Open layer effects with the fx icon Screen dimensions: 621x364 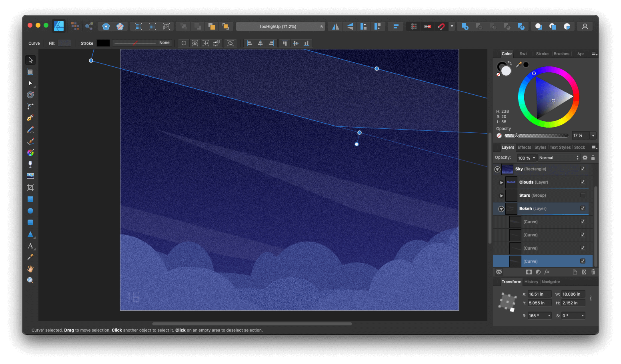point(547,272)
